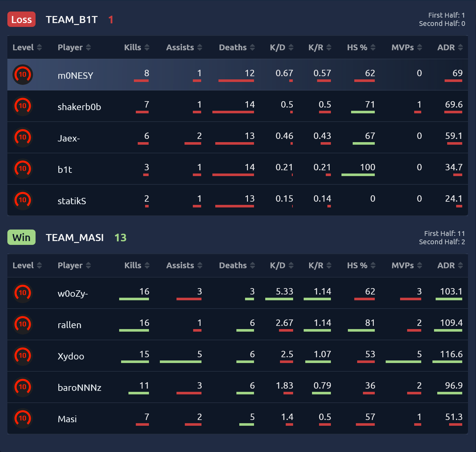The image size is (476, 452).
Task: Sort TEAM_B1T table by K/D
Action: [282, 47]
